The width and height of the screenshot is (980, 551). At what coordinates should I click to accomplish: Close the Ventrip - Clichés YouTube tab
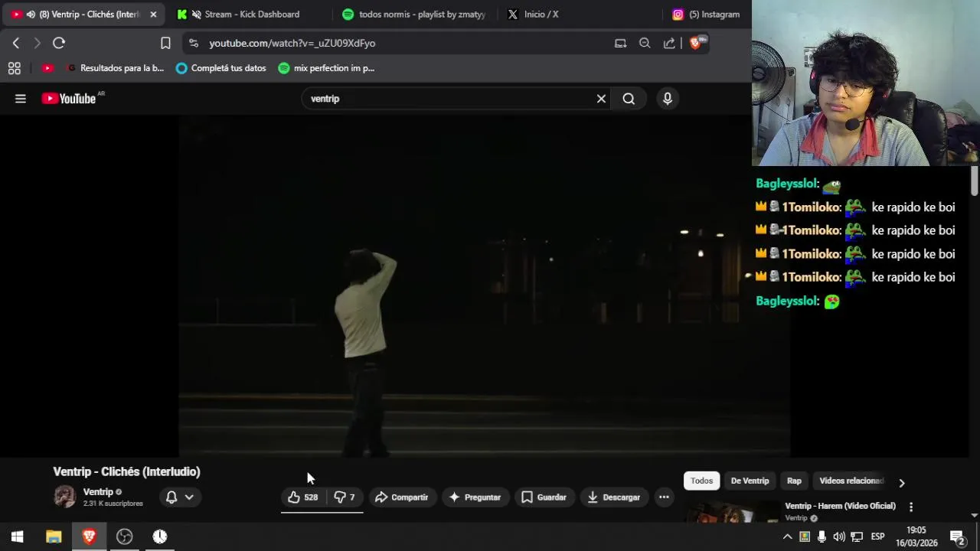tap(153, 14)
